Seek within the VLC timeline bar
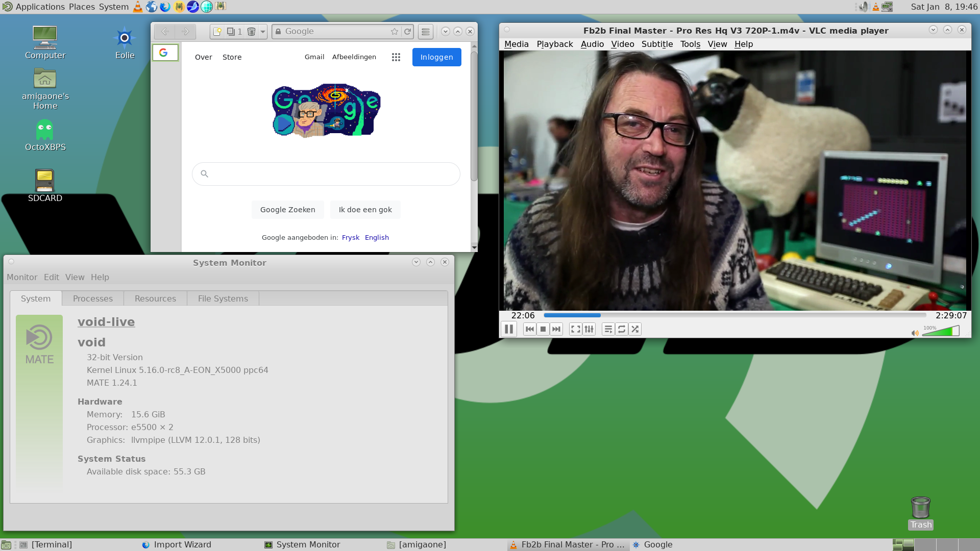Image resolution: width=980 pixels, height=551 pixels. point(735,315)
